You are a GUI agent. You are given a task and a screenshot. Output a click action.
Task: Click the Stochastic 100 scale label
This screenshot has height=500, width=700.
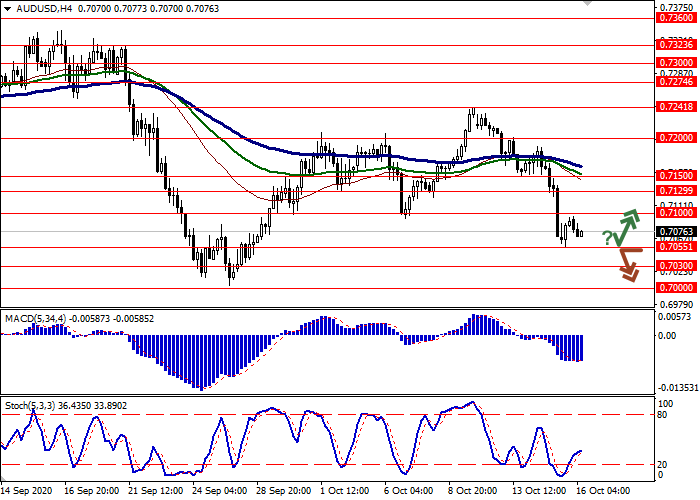click(x=665, y=404)
